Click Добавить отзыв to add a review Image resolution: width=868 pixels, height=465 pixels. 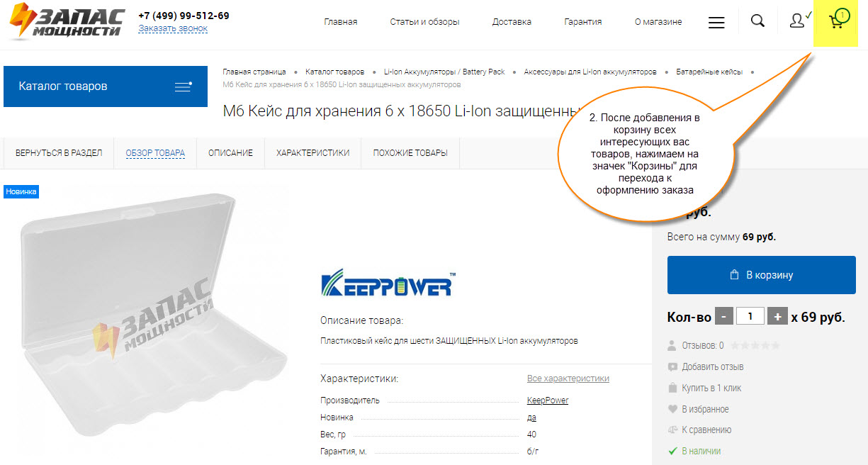706,367
